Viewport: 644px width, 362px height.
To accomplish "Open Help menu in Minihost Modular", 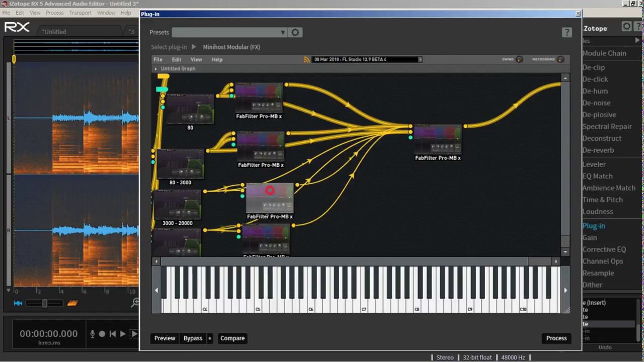I will tap(217, 59).
